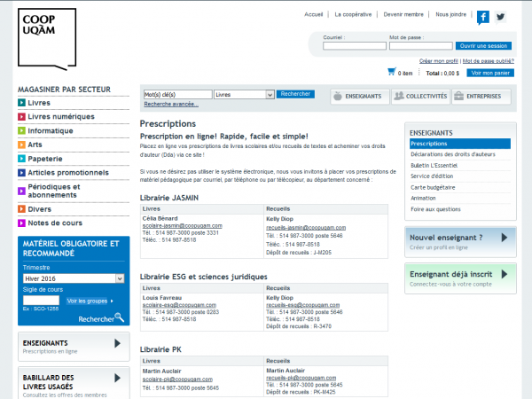Click the people icon on Collectivités button
This screenshot has width=532, height=399.
399,96
